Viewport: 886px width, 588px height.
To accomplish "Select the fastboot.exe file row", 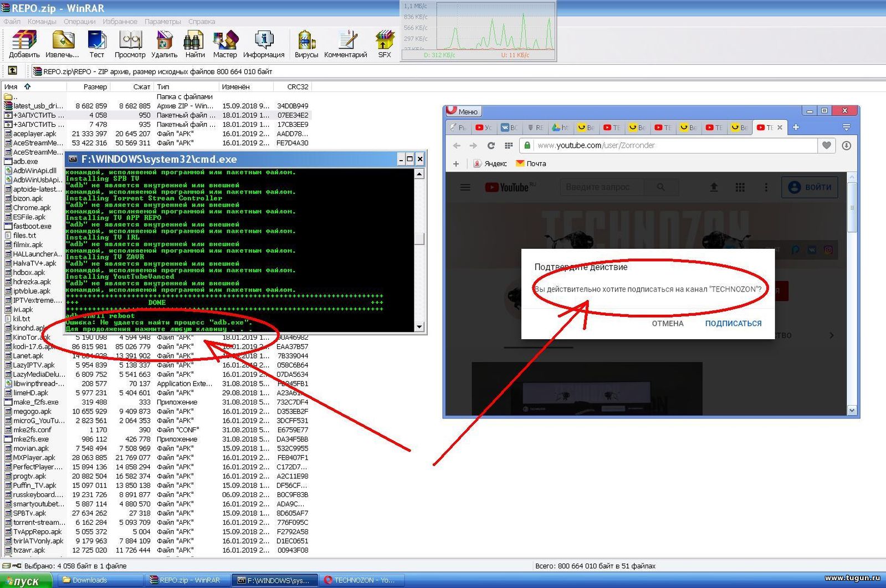I will (x=33, y=226).
